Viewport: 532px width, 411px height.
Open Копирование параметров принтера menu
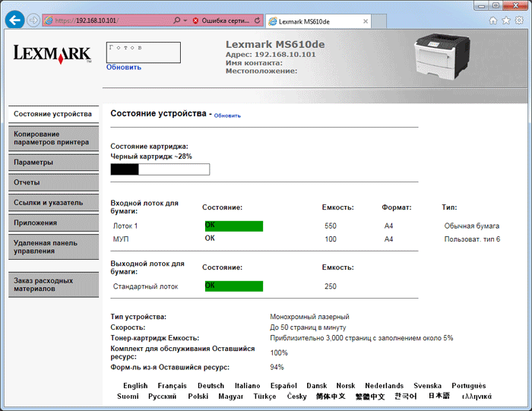pyautogui.click(x=53, y=138)
